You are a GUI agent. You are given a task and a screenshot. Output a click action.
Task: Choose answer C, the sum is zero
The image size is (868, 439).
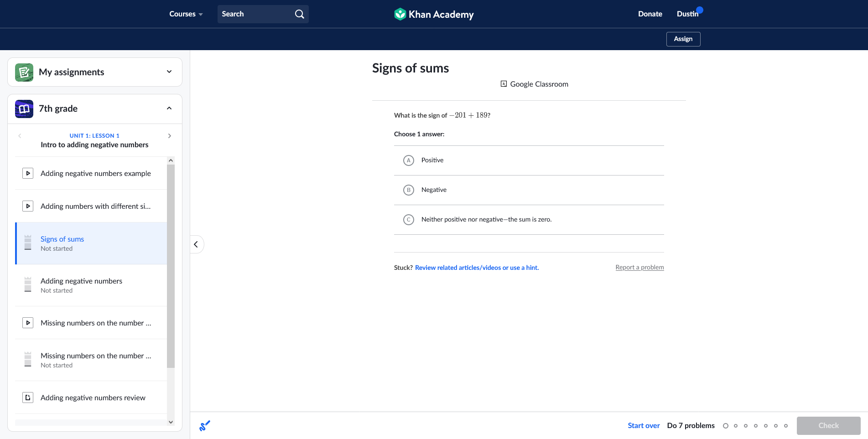[409, 220]
